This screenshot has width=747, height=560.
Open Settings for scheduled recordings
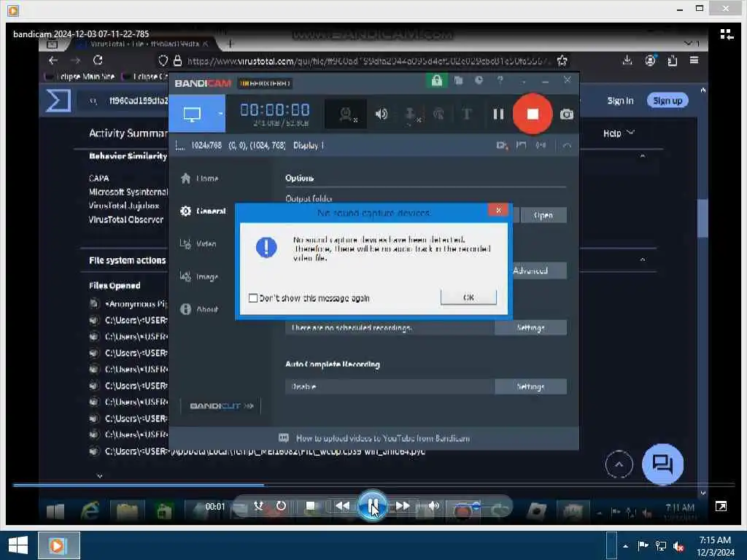tap(531, 327)
